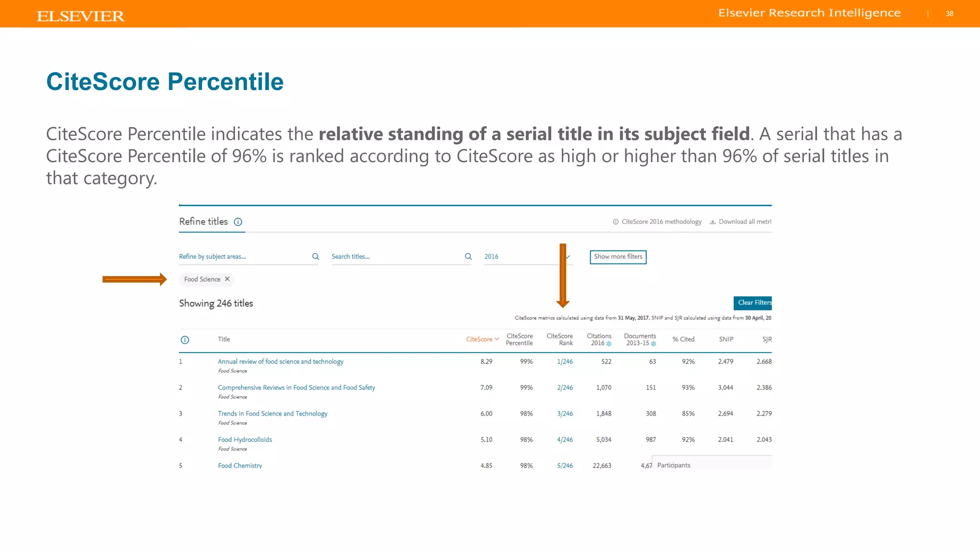The image size is (980, 551).
Task: Click Download all metrics link
Action: [x=745, y=222]
